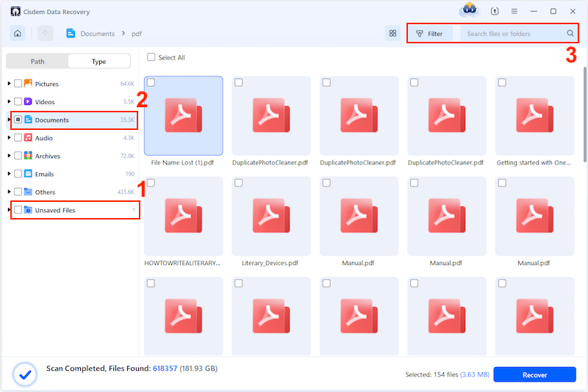This screenshot has height=392, width=588.
Task: Check the Audio checkbox
Action: point(18,138)
